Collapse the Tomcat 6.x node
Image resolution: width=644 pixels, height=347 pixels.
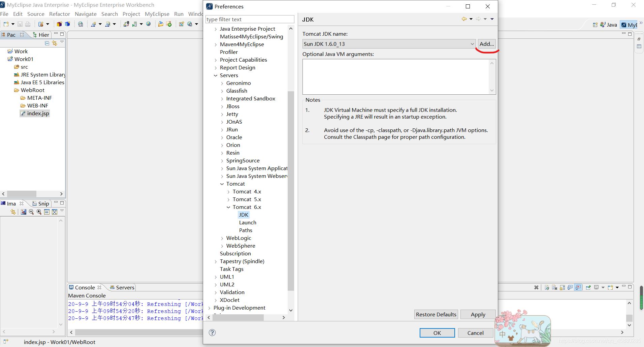228,207
